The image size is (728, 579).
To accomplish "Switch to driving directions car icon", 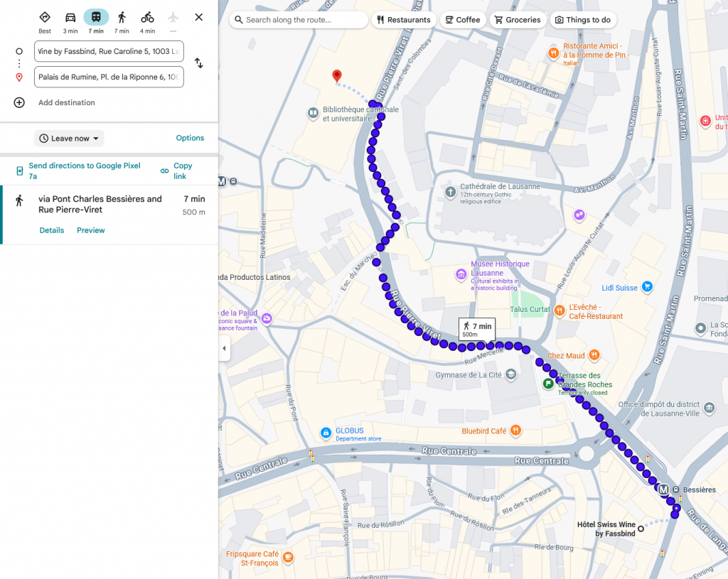I will click(x=70, y=18).
